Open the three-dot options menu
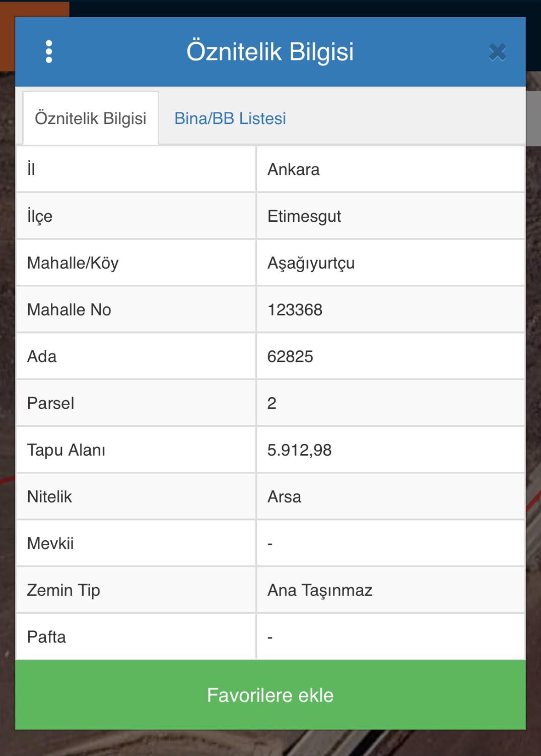541x756 pixels. (x=49, y=51)
